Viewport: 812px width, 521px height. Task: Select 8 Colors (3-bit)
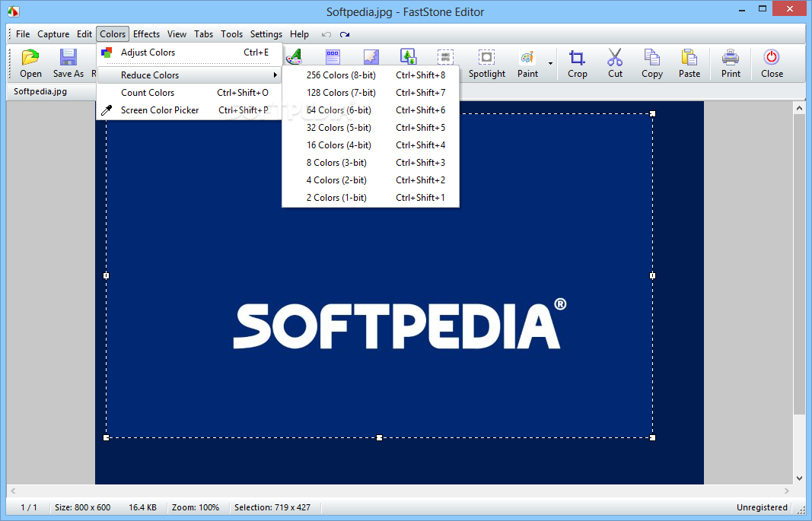coord(371,163)
